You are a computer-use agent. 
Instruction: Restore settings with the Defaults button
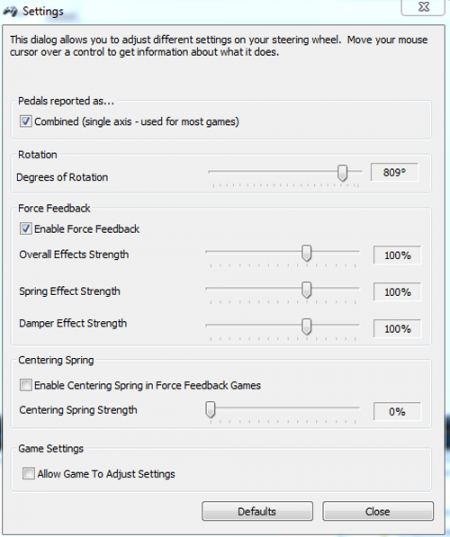point(257,511)
